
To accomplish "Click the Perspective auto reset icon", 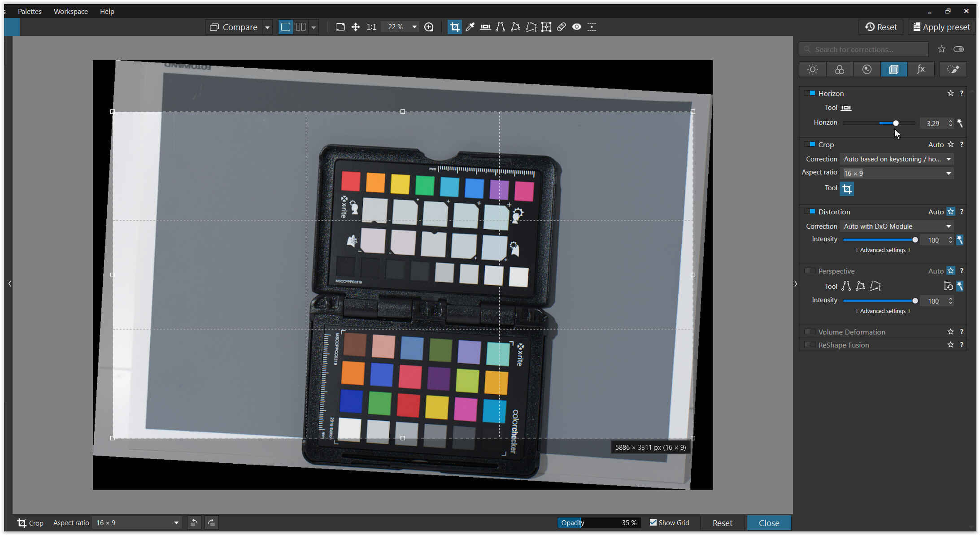I will click(x=948, y=286).
